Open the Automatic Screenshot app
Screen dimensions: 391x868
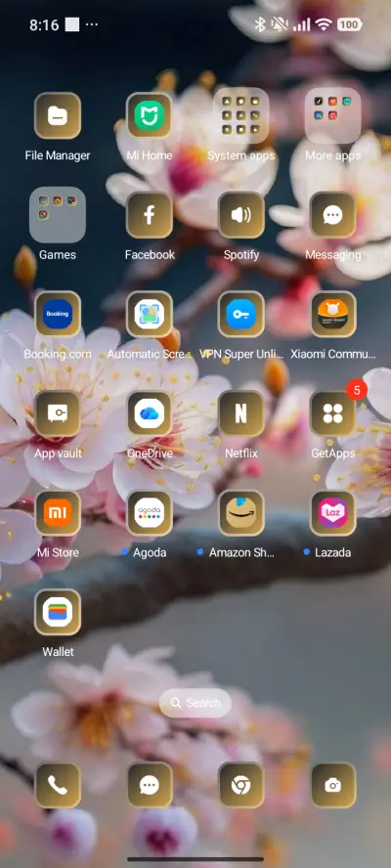pyautogui.click(x=149, y=314)
